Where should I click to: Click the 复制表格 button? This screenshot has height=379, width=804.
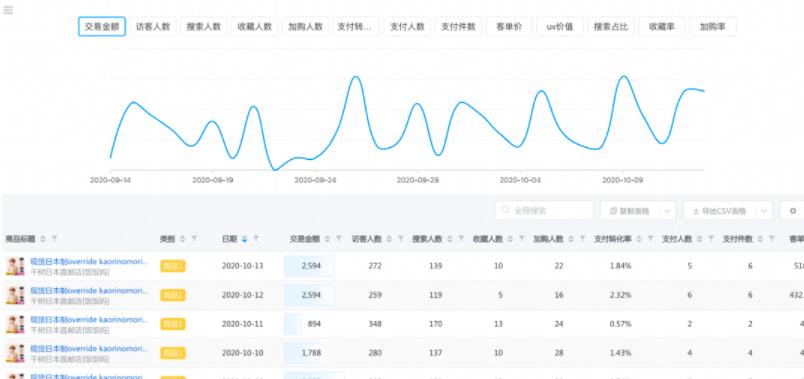pos(629,211)
